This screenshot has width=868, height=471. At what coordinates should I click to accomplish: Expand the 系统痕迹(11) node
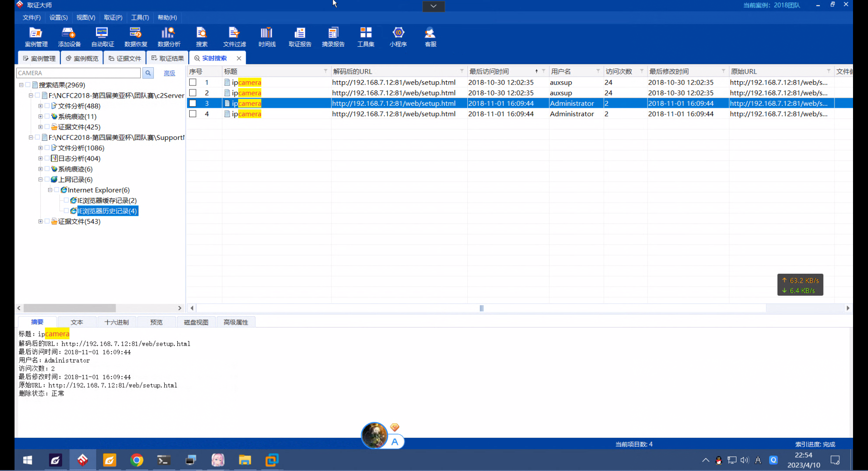[40, 116]
